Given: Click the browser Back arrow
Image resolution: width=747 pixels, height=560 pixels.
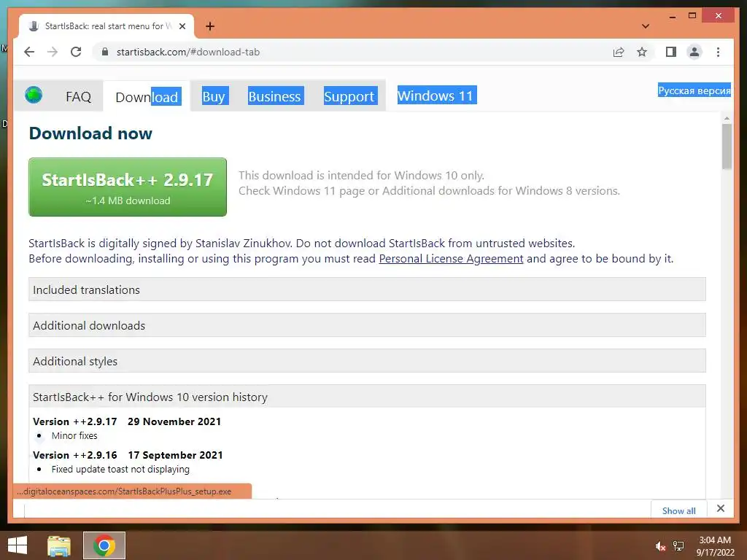Looking at the screenshot, I should [x=29, y=52].
